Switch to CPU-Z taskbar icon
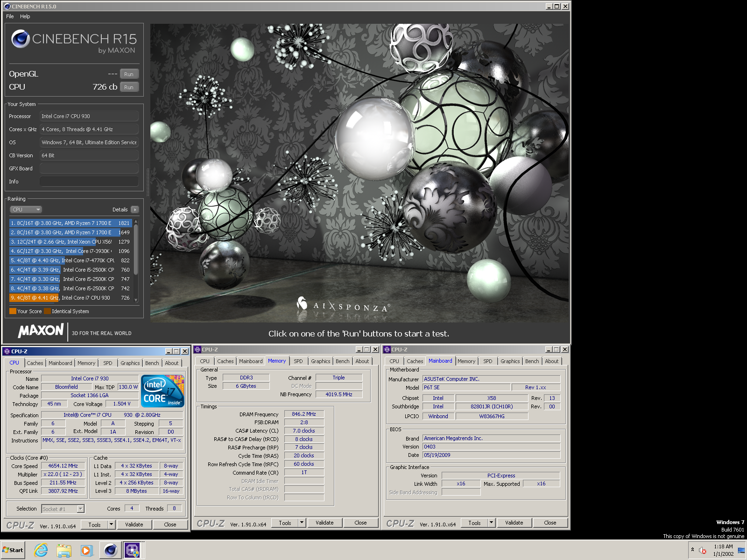 pos(133,550)
